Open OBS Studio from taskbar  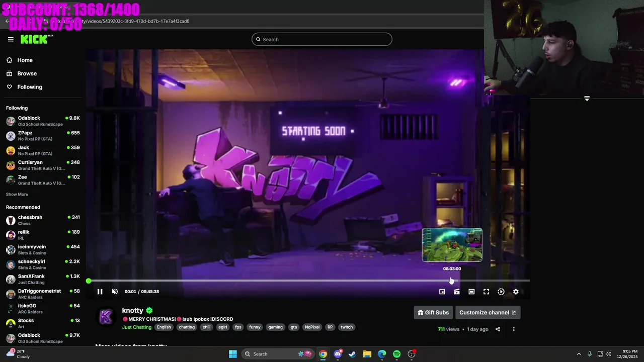pos(412,354)
